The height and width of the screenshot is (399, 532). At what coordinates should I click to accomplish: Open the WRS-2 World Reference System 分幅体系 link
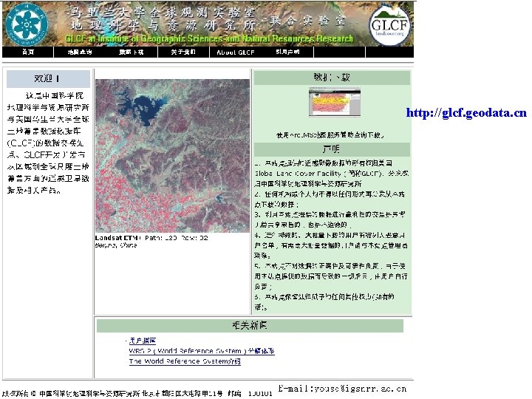(202, 351)
